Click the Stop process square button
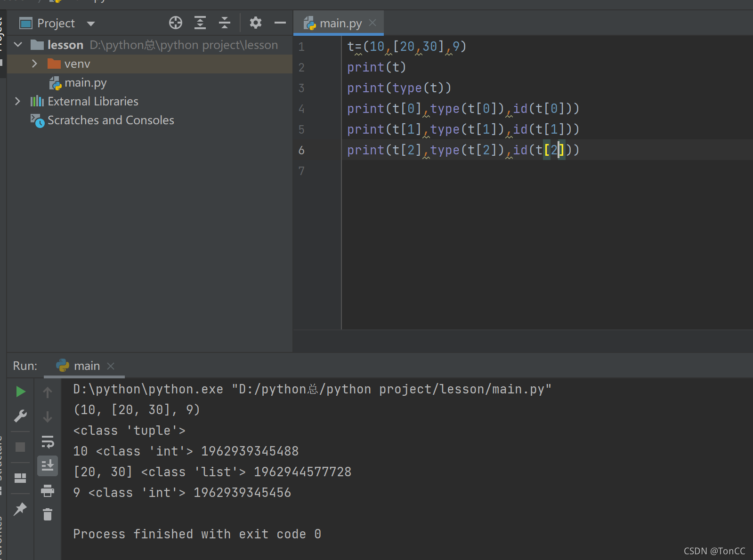 20,447
